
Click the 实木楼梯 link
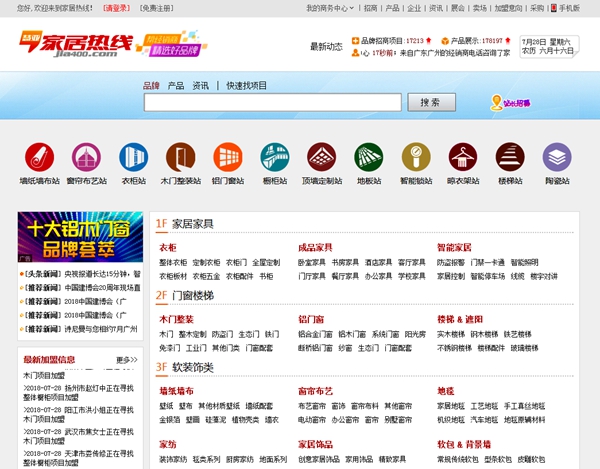click(451, 334)
